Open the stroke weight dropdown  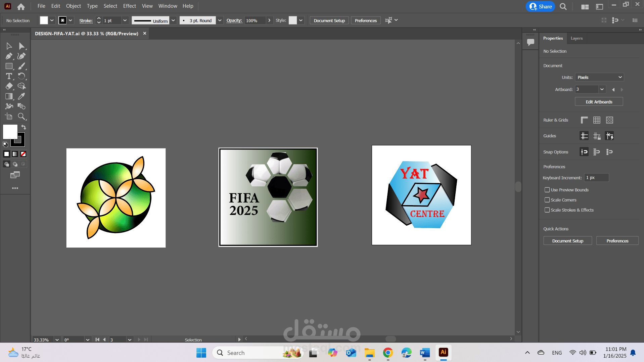125,20
